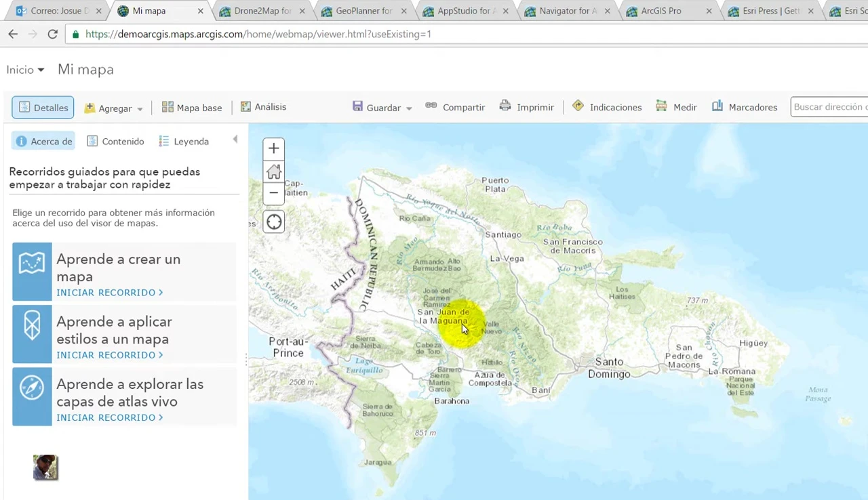Open Indicaciones directions tool
This screenshot has width=868, height=500.
(x=607, y=107)
